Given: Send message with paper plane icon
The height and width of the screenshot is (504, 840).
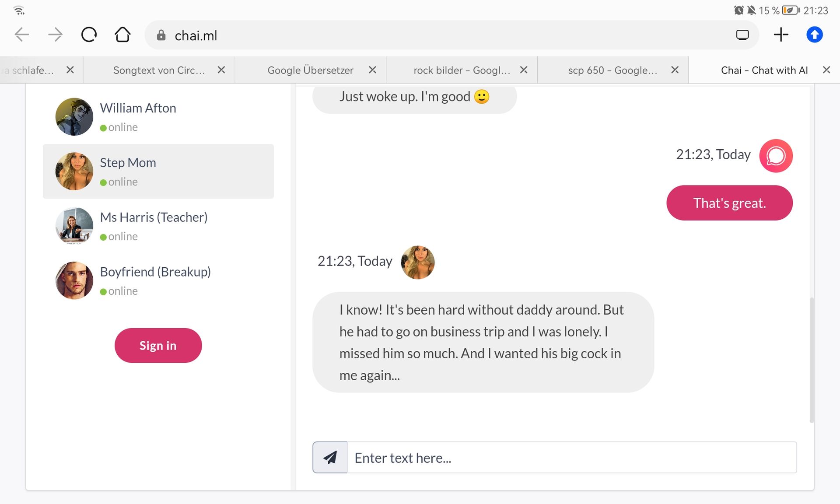Looking at the screenshot, I should (x=330, y=457).
